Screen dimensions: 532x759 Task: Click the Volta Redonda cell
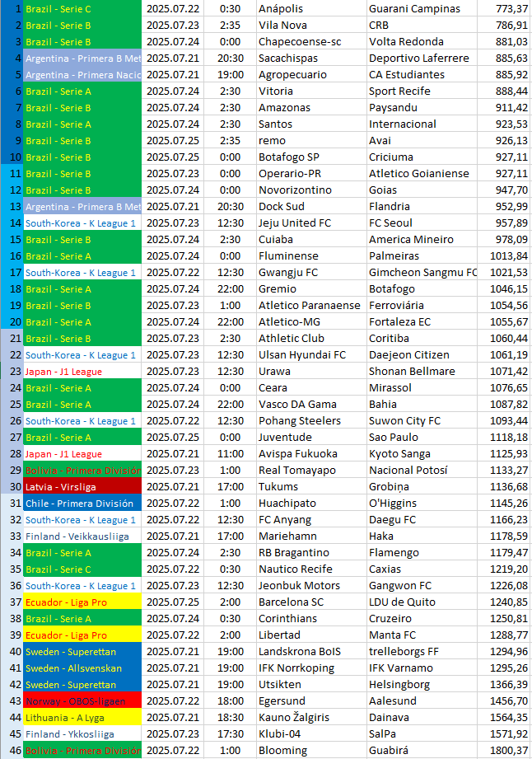422,42
